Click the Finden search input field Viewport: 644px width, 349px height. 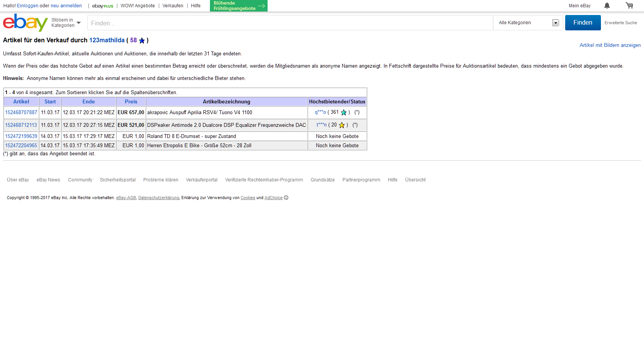point(290,23)
